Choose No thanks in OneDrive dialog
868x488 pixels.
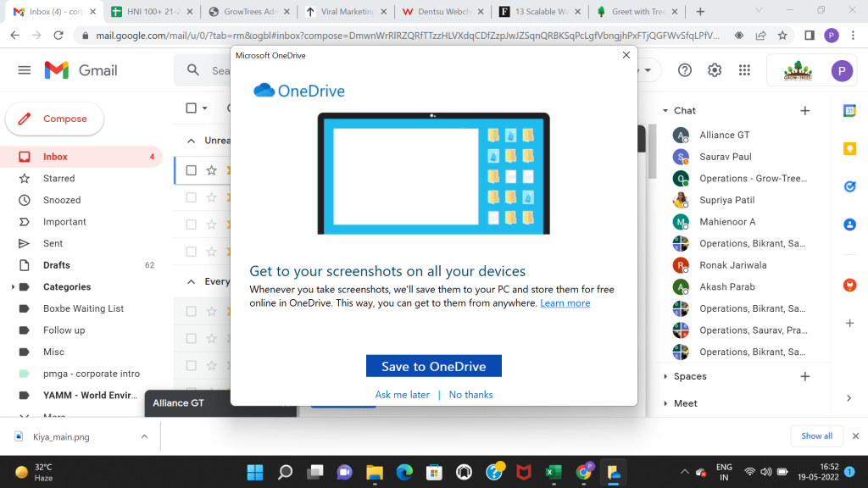point(470,395)
